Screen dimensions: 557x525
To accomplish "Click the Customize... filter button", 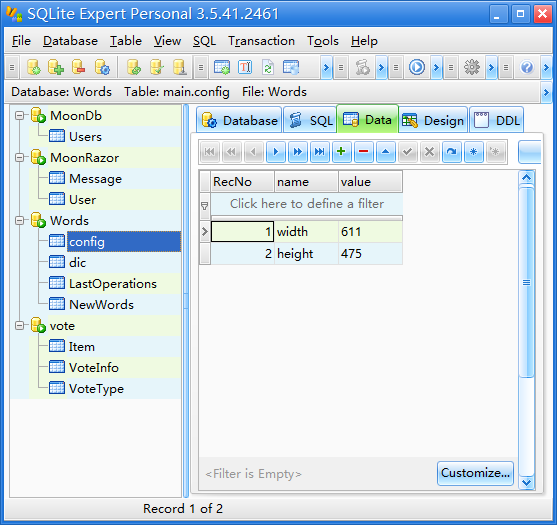I will (475, 473).
